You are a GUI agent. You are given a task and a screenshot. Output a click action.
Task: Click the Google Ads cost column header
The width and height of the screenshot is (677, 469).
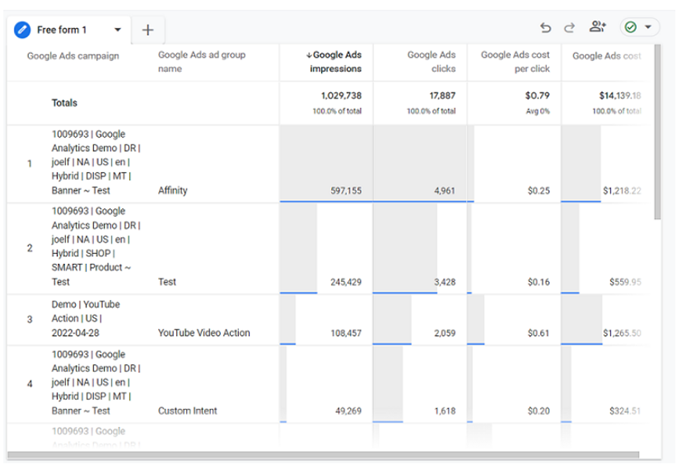coord(607,56)
